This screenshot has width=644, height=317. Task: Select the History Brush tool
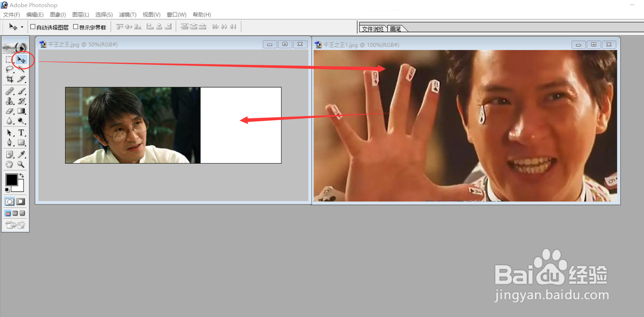(x=21, y=101)
